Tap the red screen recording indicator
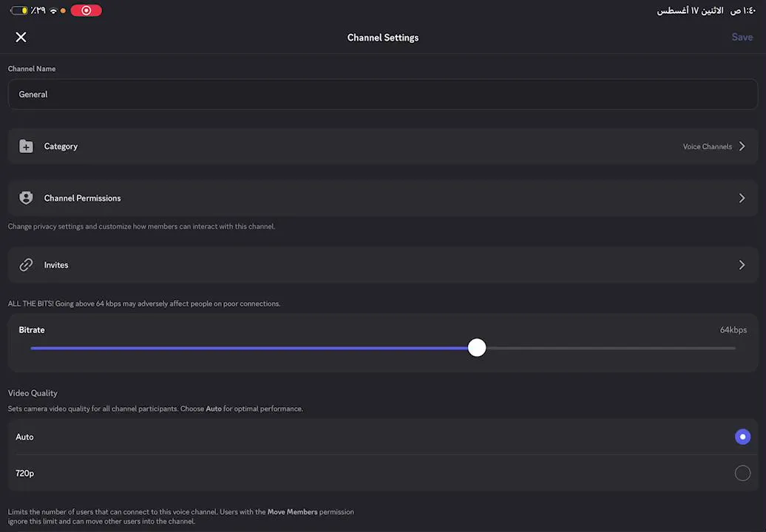Screen dimensions: 766x532 (86, 10)
